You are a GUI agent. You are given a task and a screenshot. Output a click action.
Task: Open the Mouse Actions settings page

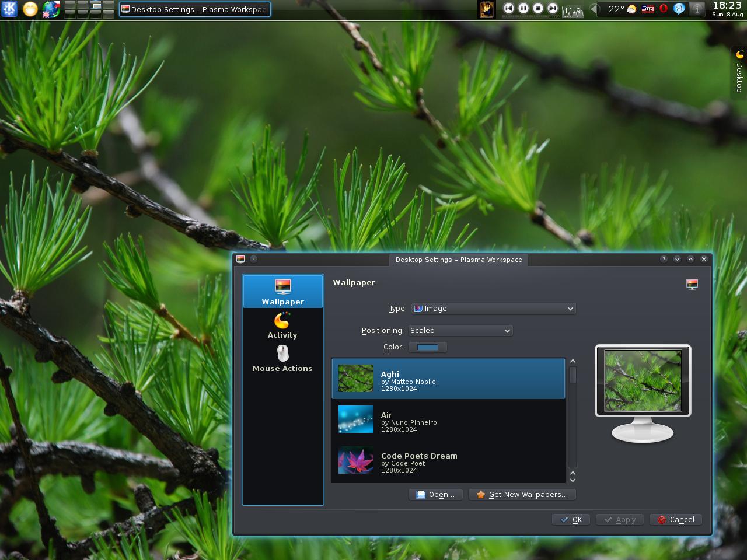pos(282,358)
